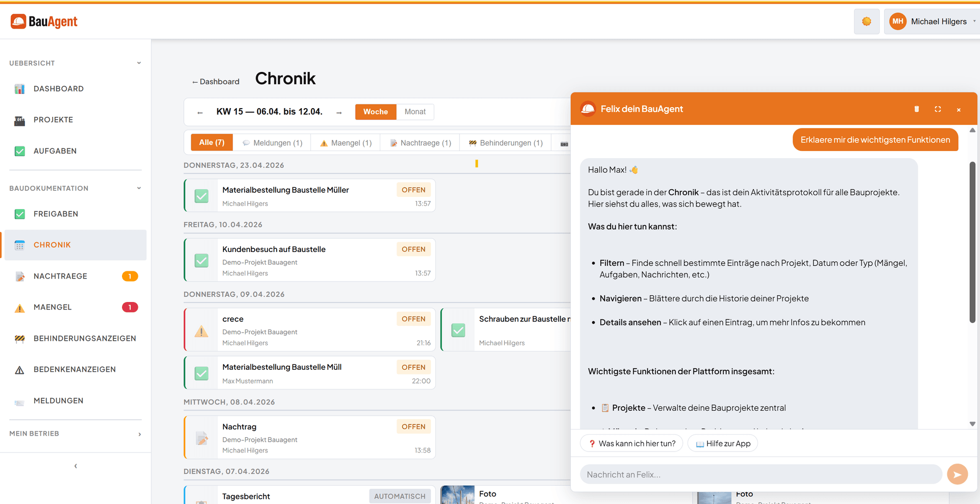Go back via the Dashboard link
The image size is (980, 504).
(215, 82)
